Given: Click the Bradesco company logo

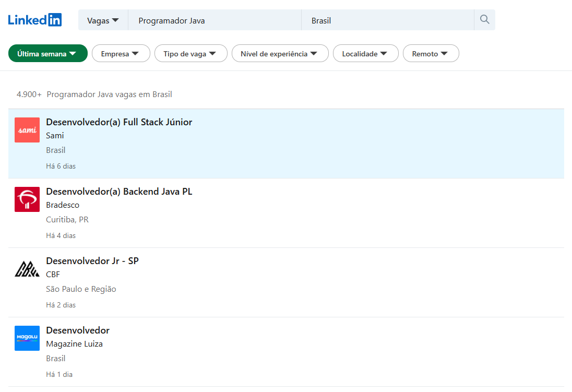Looking at the screenshot, I should [27, 199].
